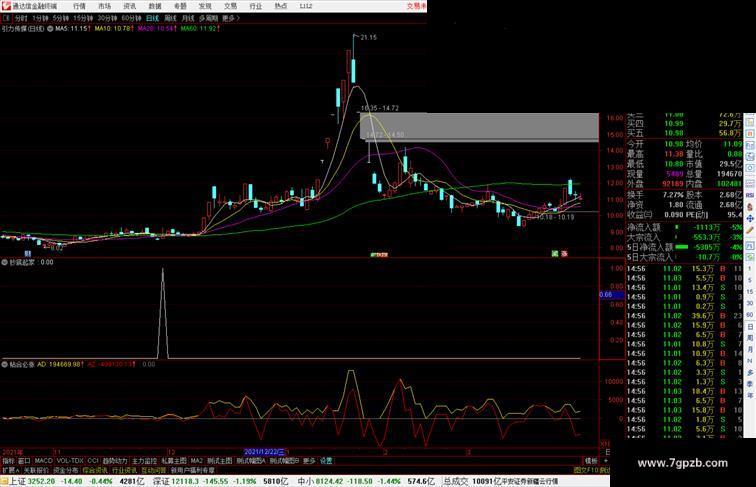Image resolution: width=756 pixels, height=487 pixels.
Task: Select the MA2 indicator tab
Action: [x=197, y=461]
